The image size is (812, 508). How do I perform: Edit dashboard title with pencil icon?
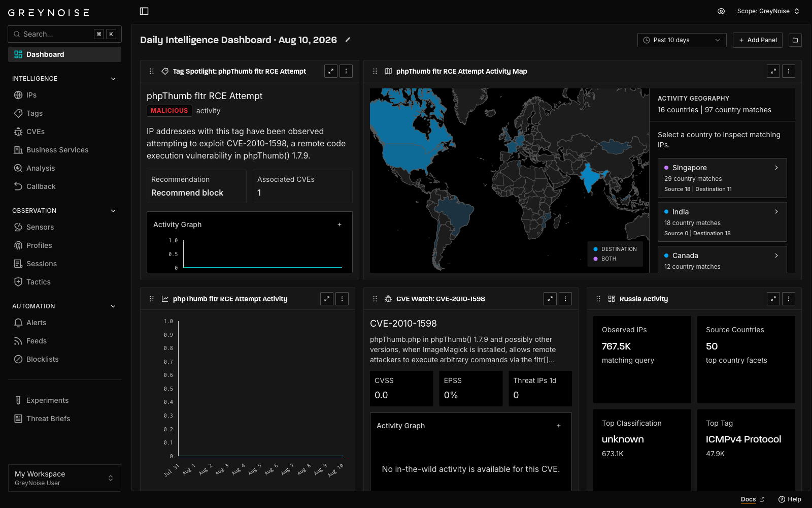pos(348,40)
